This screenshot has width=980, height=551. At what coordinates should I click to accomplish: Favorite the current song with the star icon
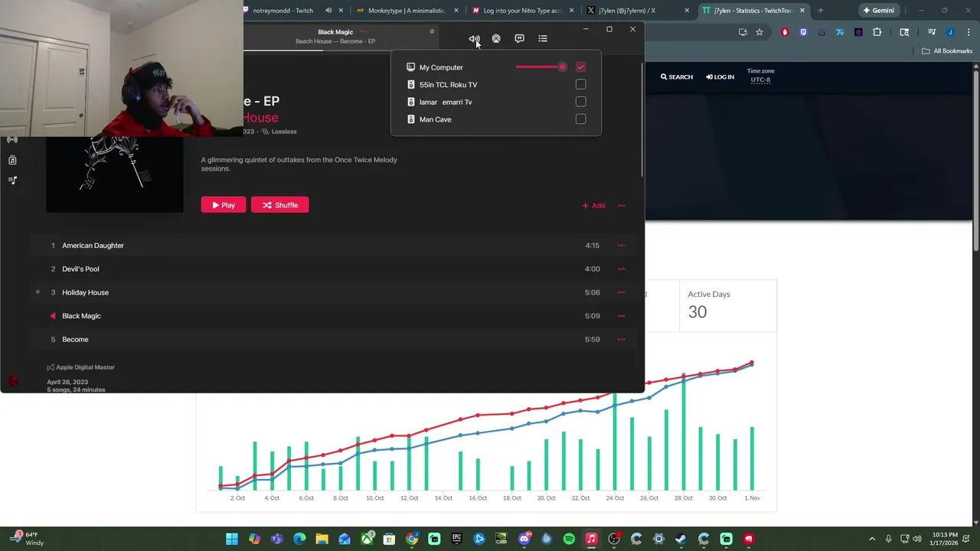point(432,31)
